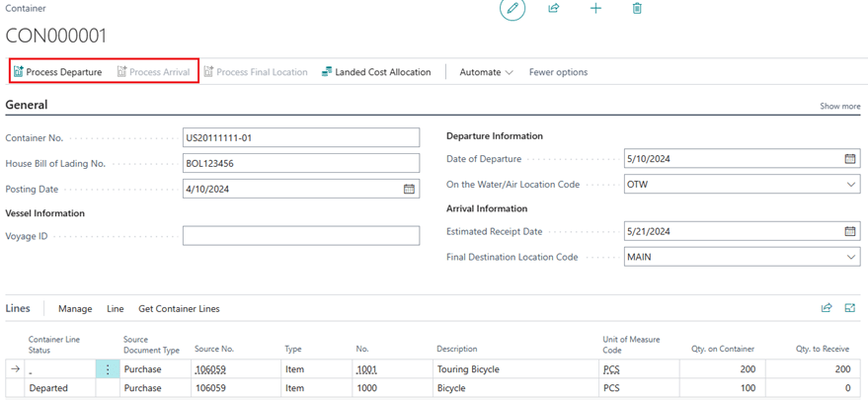
Task: Click three-dot menu on Touring Bicycle row
Action: pyautogui.click(x=108, y=369)
